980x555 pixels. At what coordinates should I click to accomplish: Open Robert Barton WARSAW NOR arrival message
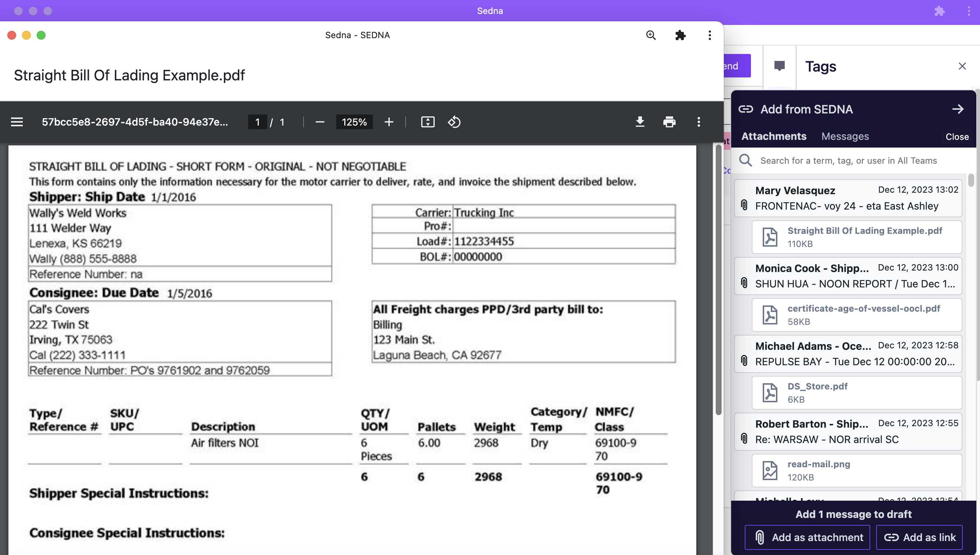pos(848,432)
